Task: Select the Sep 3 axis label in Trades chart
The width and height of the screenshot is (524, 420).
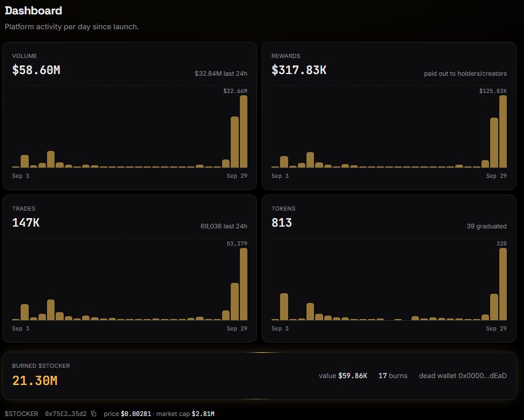Action: point(21,328)
